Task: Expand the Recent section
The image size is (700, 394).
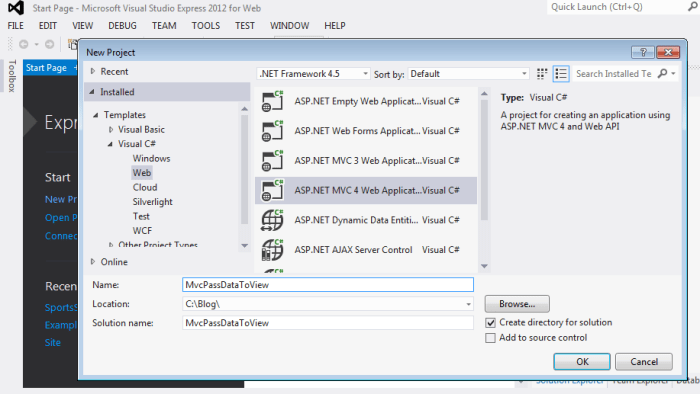Action: (x=93, y=71)
